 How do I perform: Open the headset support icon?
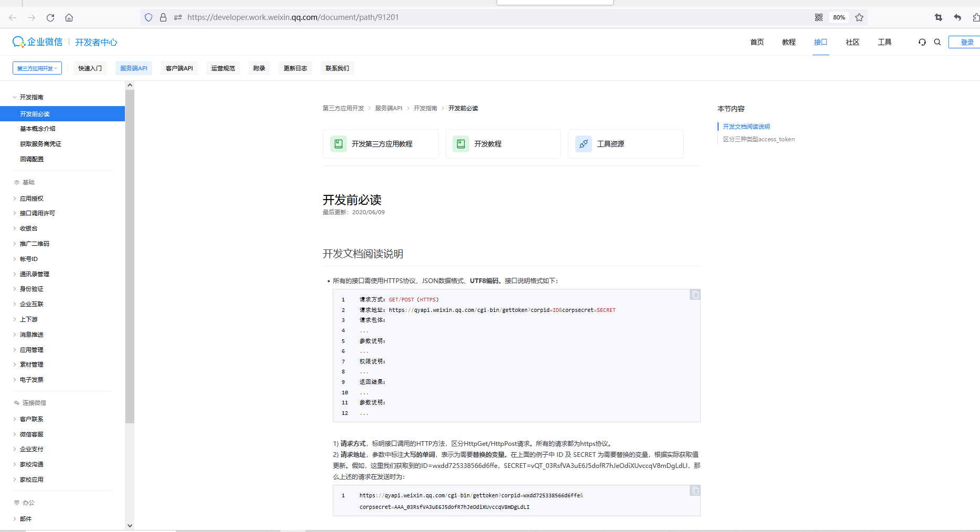coord(922,42)
